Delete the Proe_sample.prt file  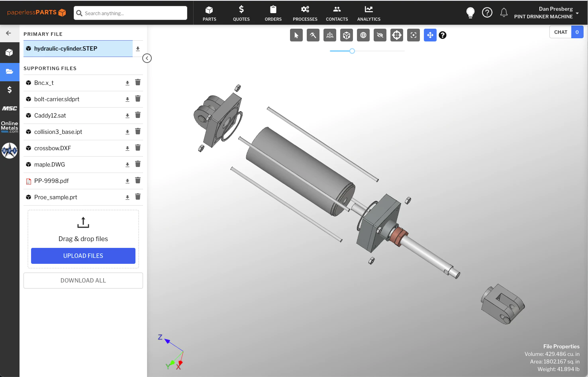[x=138, y=196]
